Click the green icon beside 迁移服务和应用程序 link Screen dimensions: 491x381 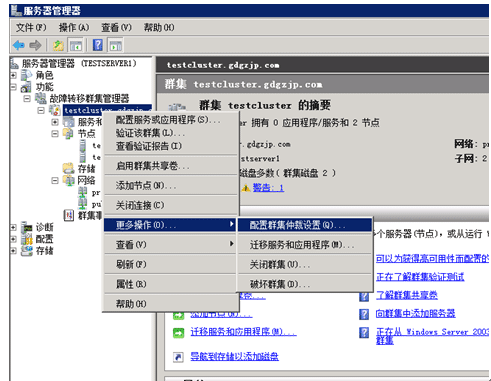coord(178,332)
